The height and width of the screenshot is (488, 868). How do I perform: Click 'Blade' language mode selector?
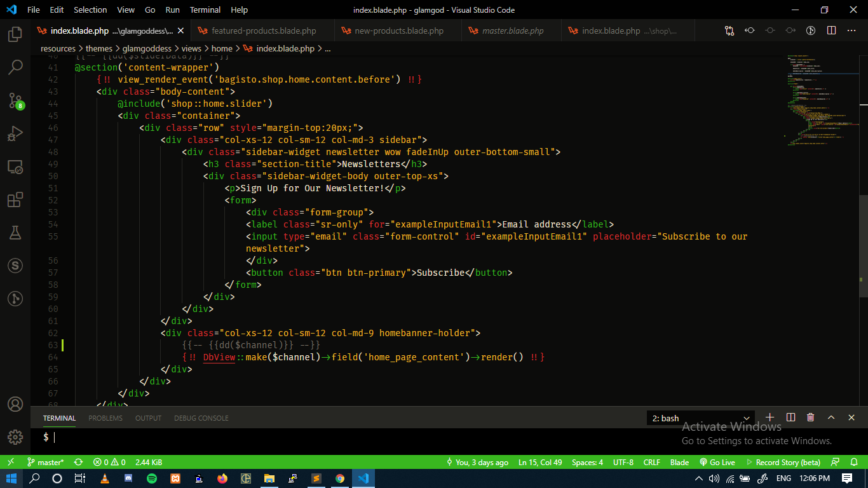pyautogui.click(x=679, y=462)
